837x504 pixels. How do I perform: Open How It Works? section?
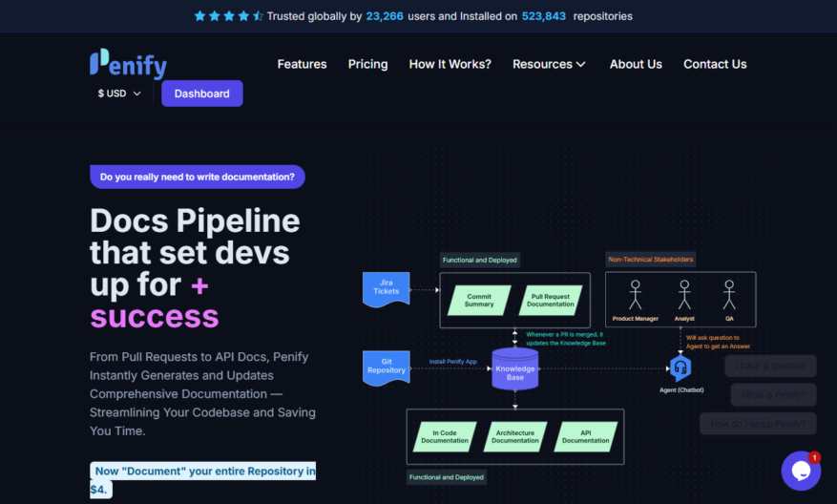tap(450, 64)
